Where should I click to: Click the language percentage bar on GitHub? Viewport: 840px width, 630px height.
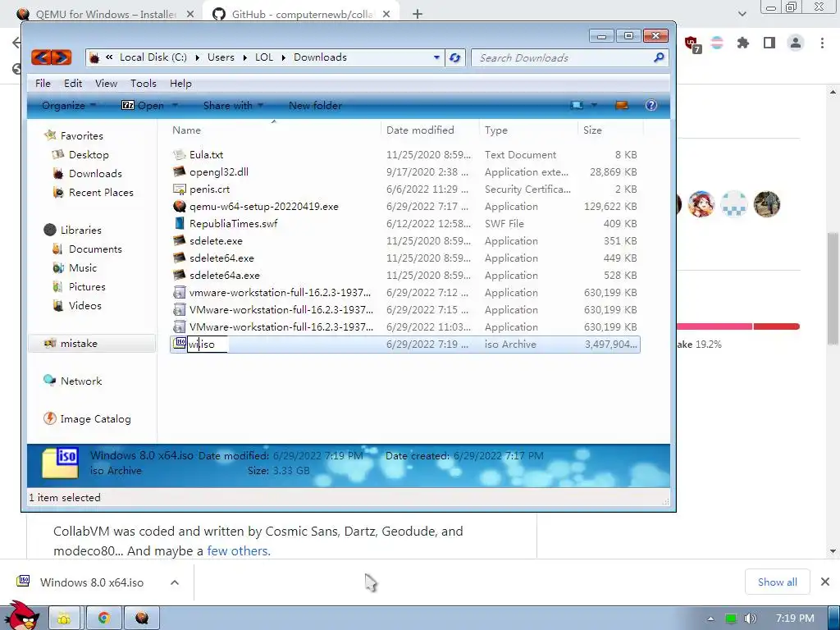pos(738,326)
